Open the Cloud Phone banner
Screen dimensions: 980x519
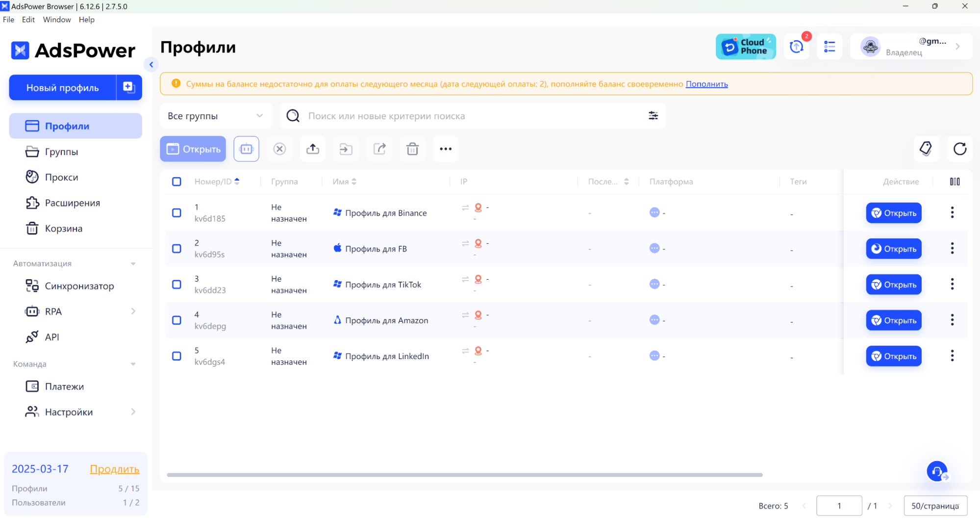pos(745,47)
